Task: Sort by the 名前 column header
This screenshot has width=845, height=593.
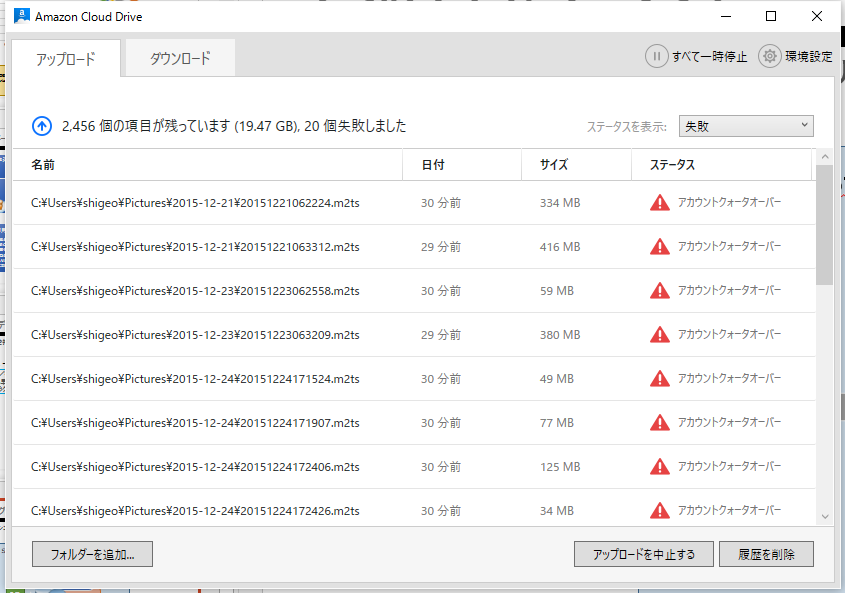Action: [207, 165]
